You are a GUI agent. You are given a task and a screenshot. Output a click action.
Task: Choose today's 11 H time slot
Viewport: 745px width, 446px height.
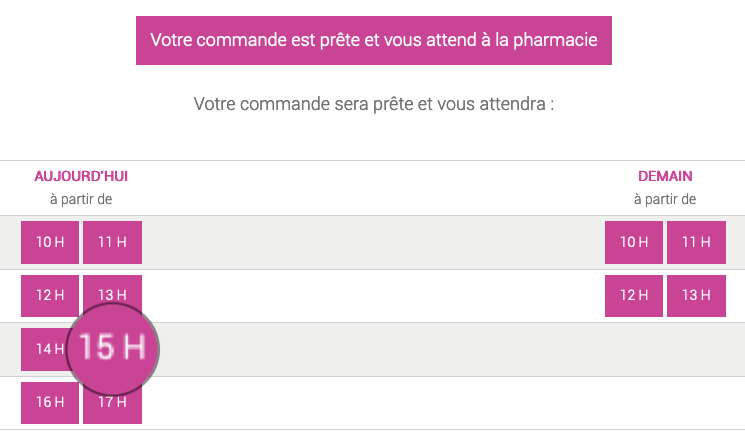point(112,242)
